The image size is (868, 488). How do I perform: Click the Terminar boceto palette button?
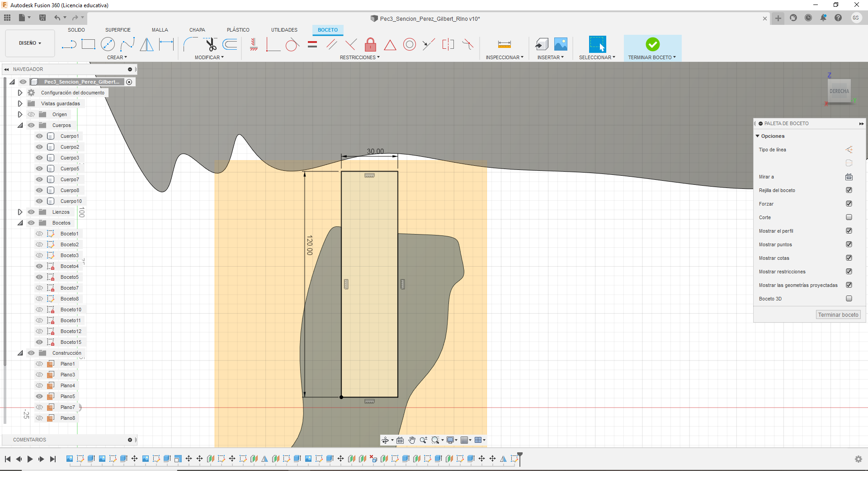pos(838,315)
